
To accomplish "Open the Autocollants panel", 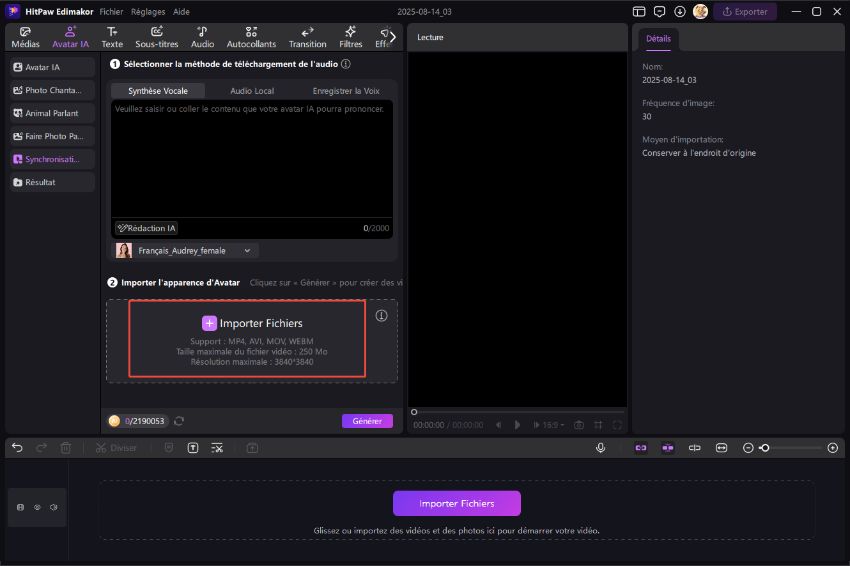I will pos(251,37).
